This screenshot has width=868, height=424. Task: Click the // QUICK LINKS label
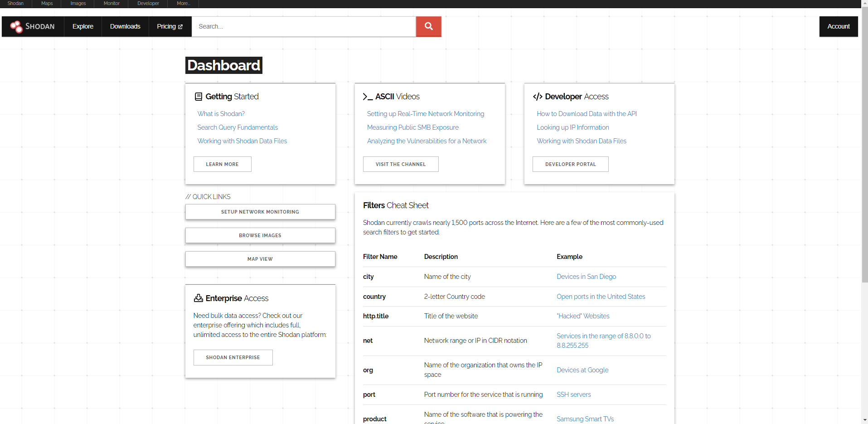coord(208,197)
